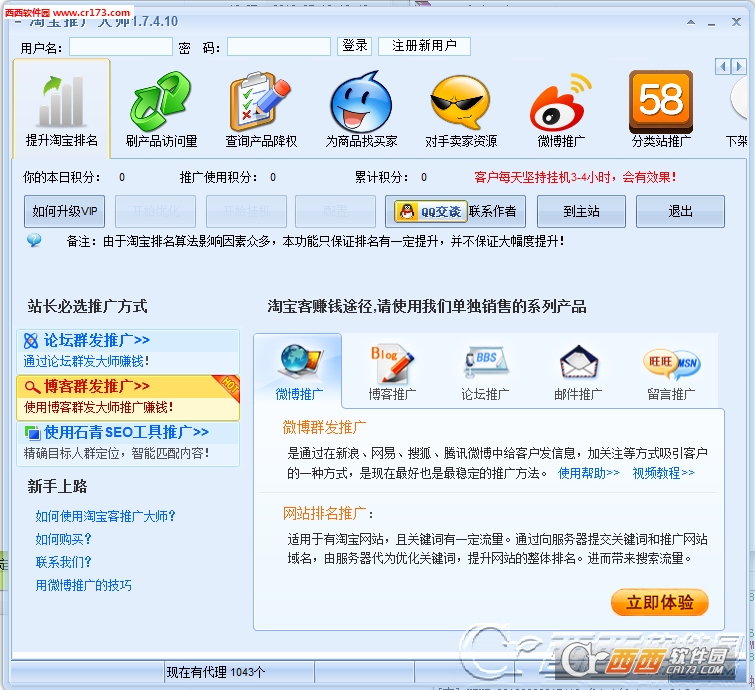755x690 pixels.
Task: Open the 论坛群发推广>> banner
Action: 128,351
